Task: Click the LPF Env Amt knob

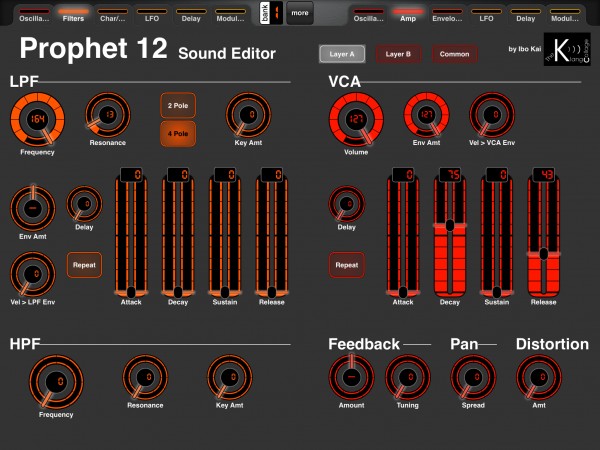Action: (x=33, y=208)
